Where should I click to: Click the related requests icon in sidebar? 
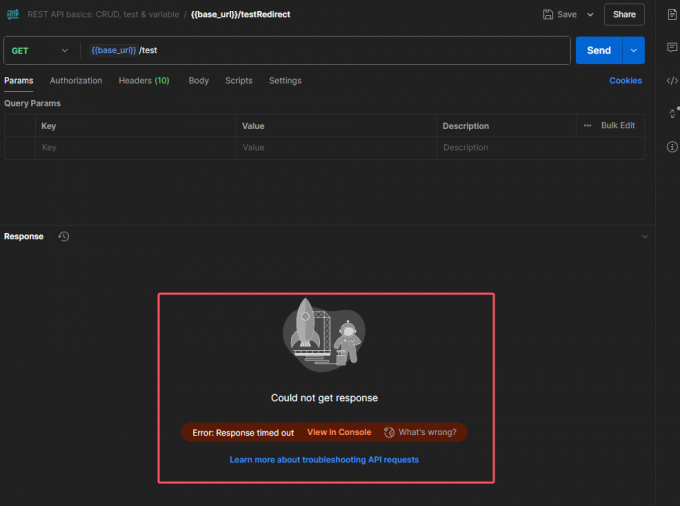point(673,113)
